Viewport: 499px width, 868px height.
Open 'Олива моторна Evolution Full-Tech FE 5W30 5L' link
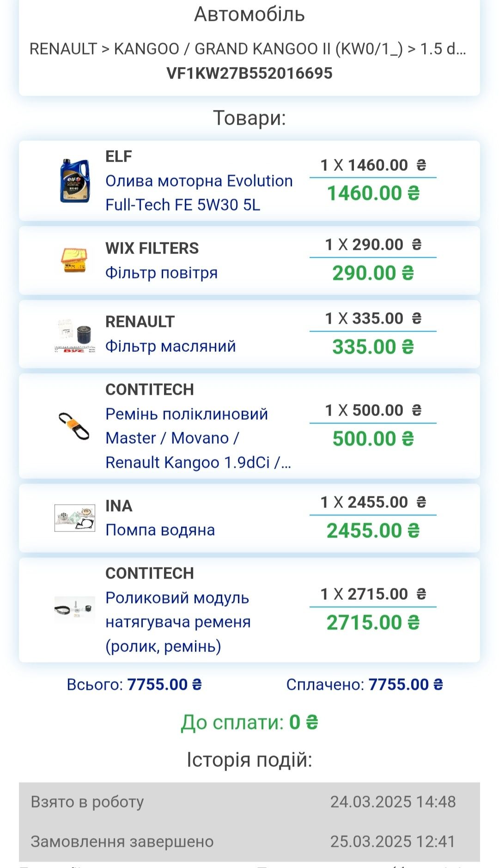click(x=199, y=193)
